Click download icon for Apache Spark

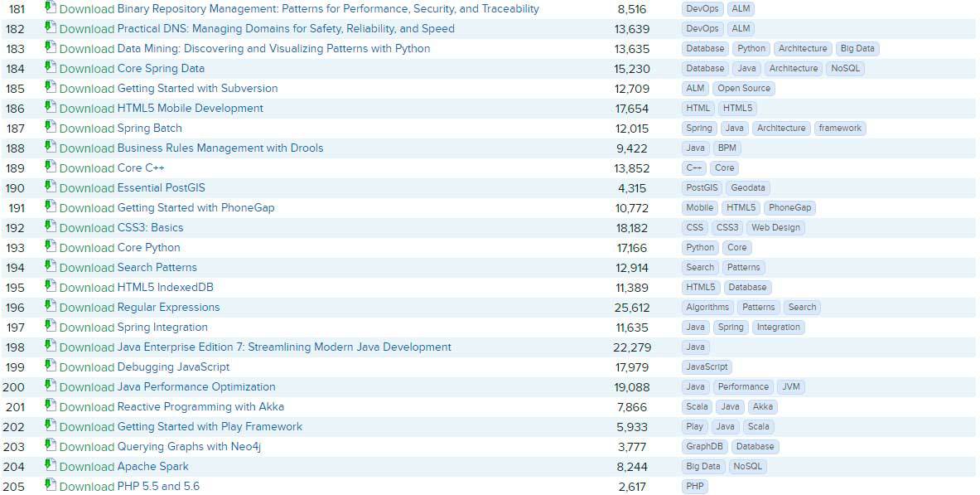click(x=51, y=466)
